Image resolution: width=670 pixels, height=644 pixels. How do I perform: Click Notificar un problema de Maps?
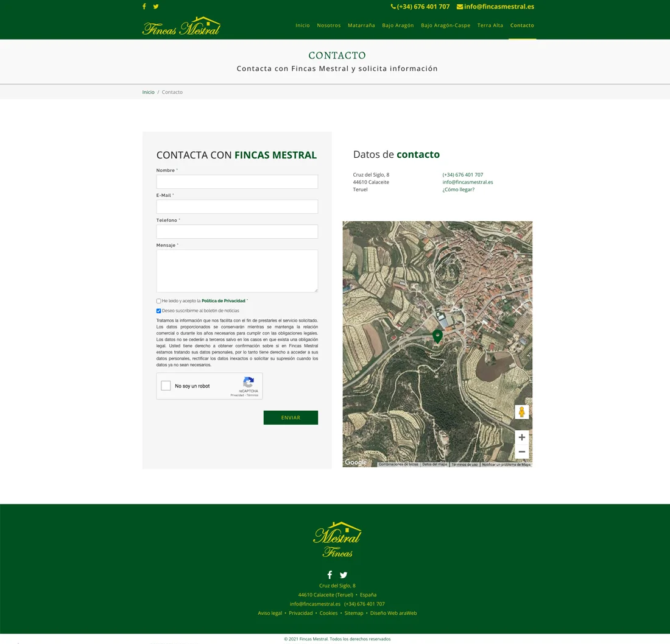pos(506,464)
